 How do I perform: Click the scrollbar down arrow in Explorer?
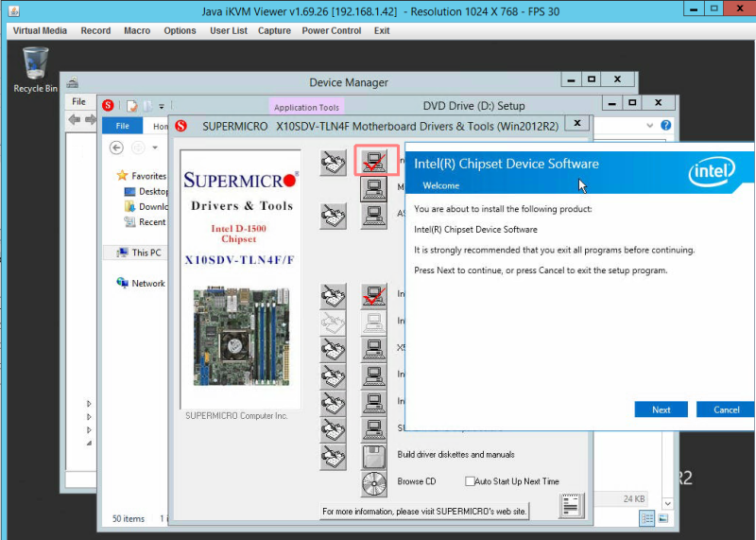point(667,503)
